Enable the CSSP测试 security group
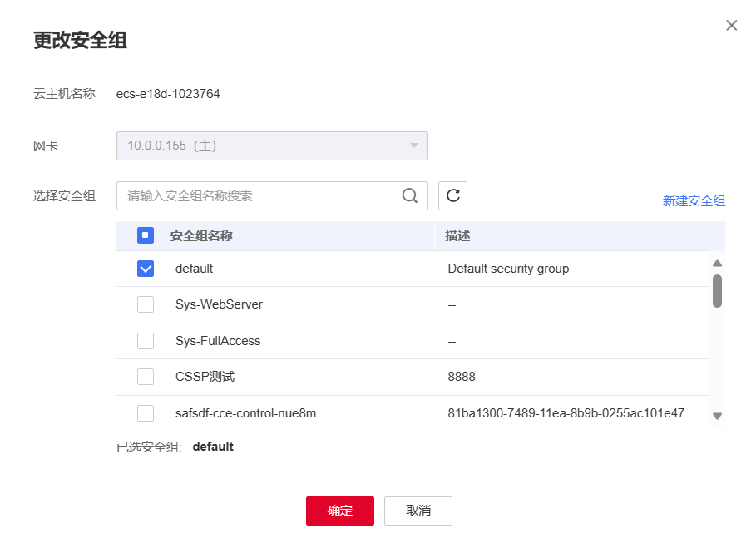The image size is (756, 558). pyautogui.click(x=146, y=377)
